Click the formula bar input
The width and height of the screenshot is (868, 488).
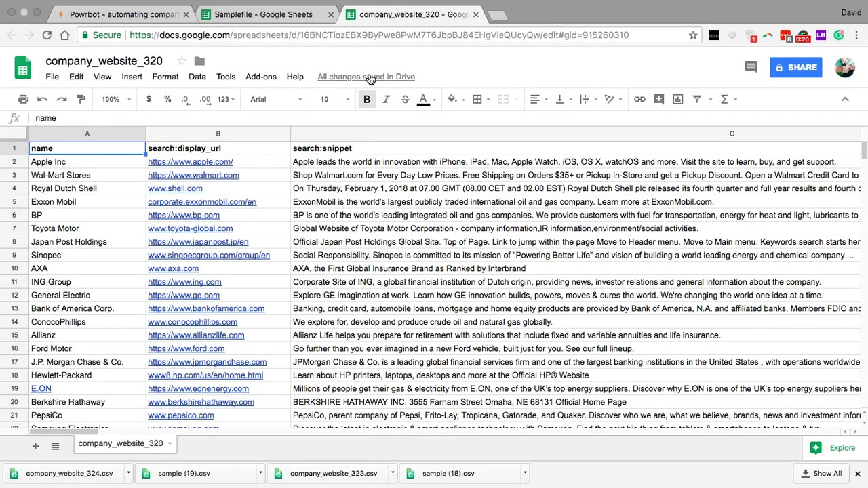click(448, 118)
